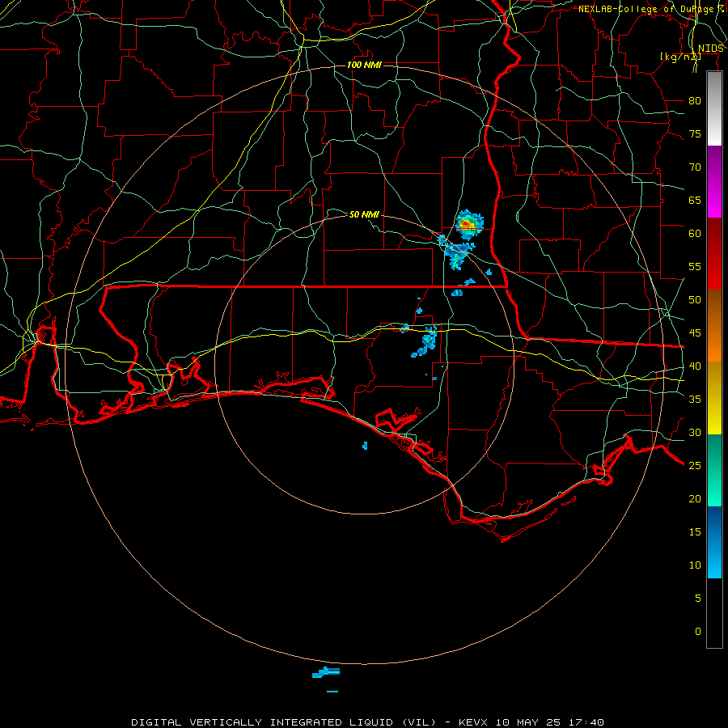Click the "50" value on the color scale
This screenshot has width=728, height=728.
point(695,300)
